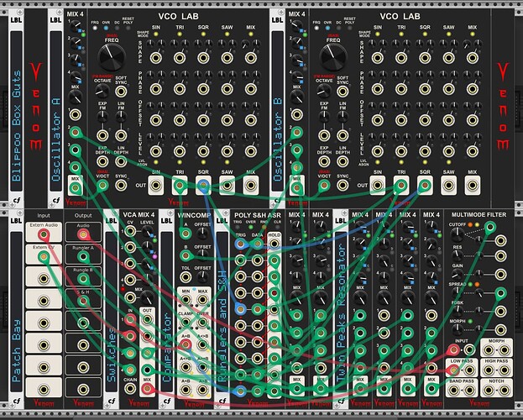
Task: Adjust RES knob on Multimode Filter
Action: 458,256
